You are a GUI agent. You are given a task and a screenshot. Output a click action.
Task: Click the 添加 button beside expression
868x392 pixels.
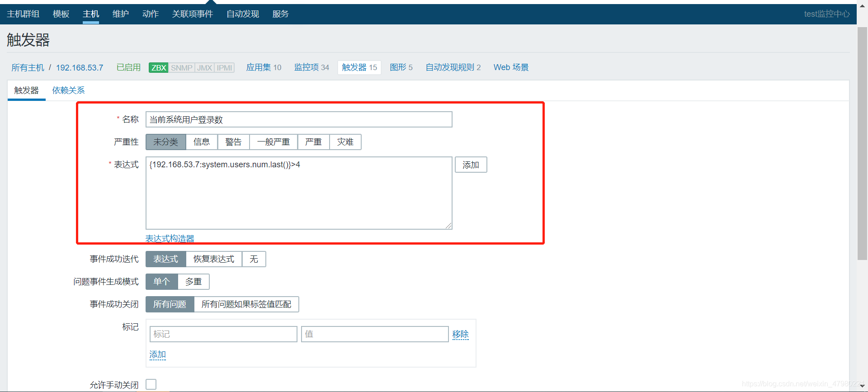point(471,165)
